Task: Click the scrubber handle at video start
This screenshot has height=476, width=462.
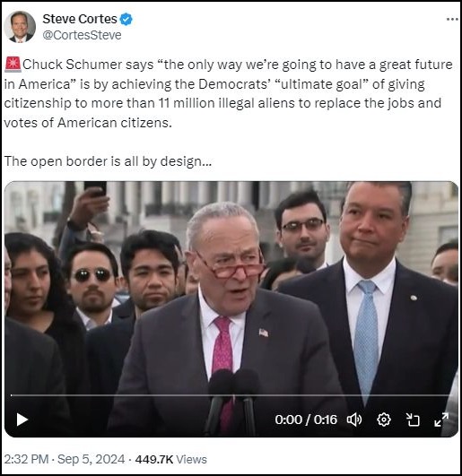Action: pos(12,395)
